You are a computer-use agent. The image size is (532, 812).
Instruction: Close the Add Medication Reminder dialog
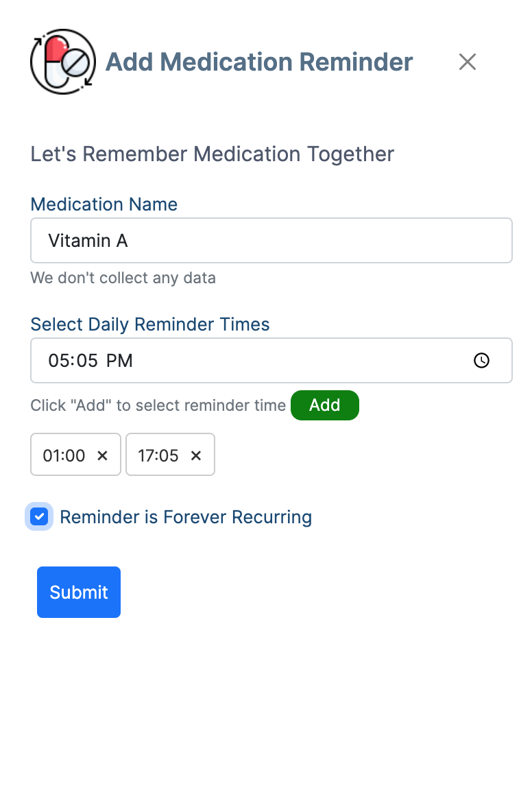(x=468, y=62)
